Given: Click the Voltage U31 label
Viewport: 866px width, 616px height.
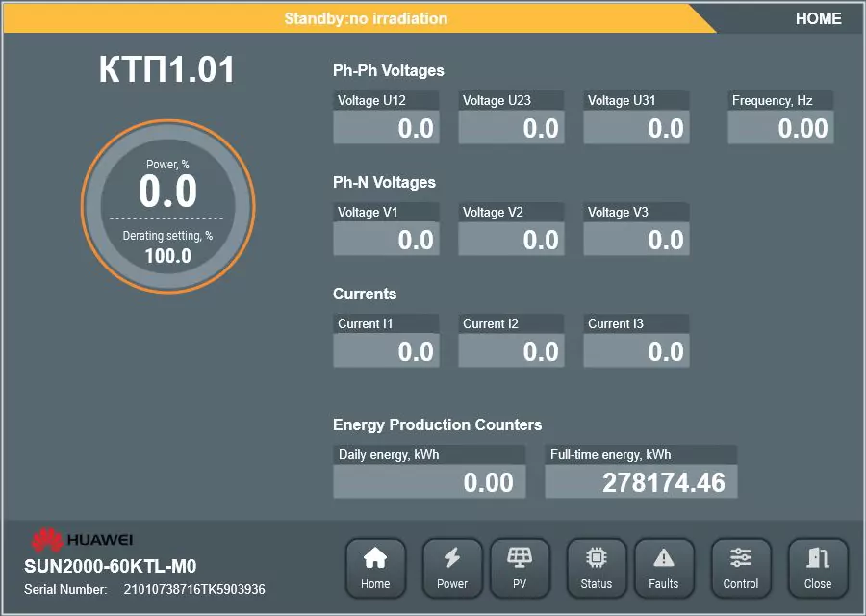Looking at the screenshot, I should (622, 100).
